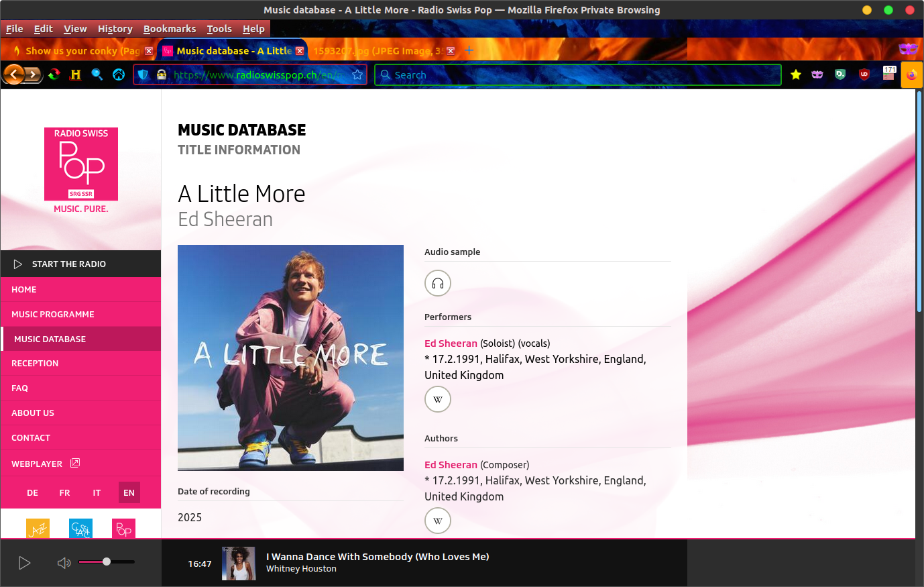Open the Bookmarks menu
This screenshot has width=924, height=587.
tap(170, 29)
